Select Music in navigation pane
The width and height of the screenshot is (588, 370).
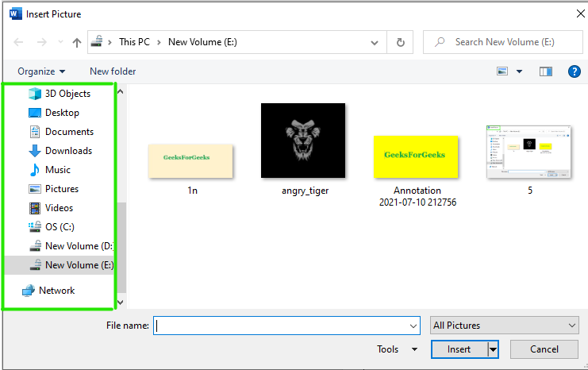[x=60, y=170]
